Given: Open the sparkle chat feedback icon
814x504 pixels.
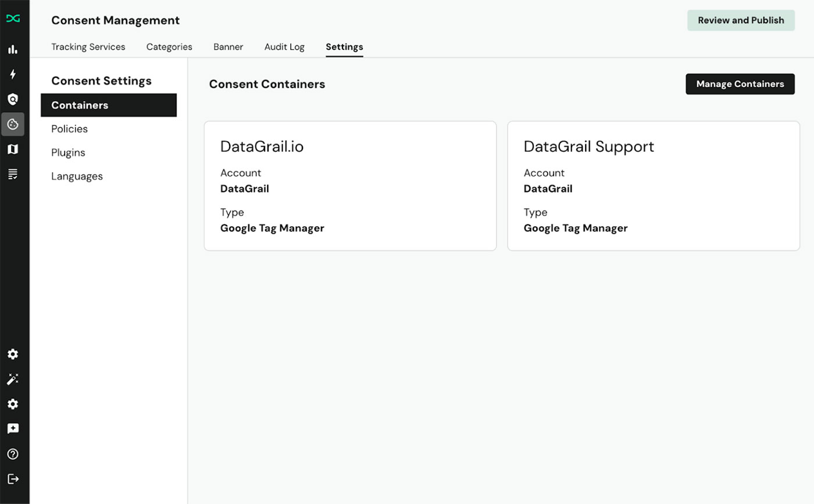Looking at the screenshot, I should (13, 429).
